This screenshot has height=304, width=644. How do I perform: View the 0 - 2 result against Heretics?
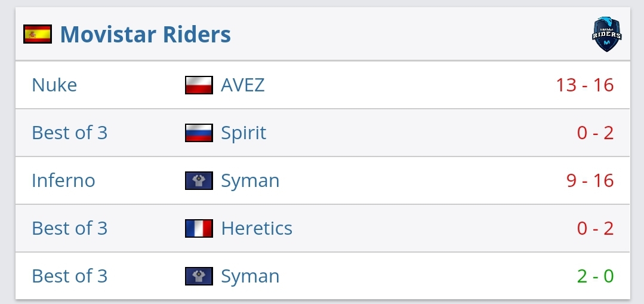tap(595, 228)
